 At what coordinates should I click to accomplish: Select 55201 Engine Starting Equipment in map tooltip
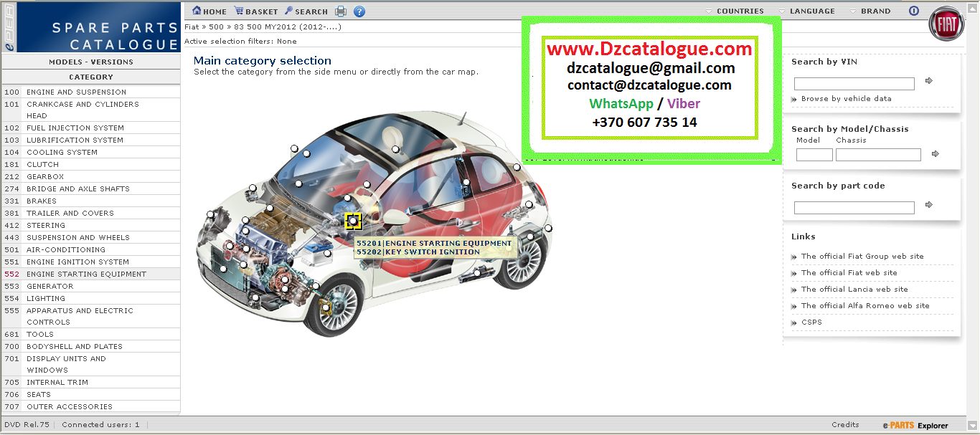[x=434, y=244]
